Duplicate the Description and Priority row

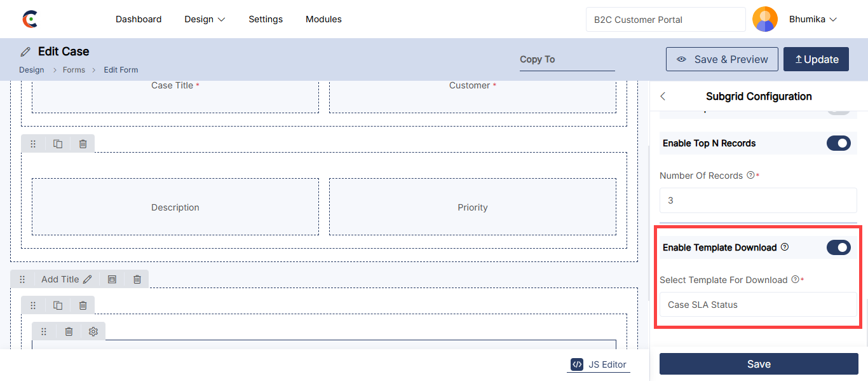click(x=58, y=144)
